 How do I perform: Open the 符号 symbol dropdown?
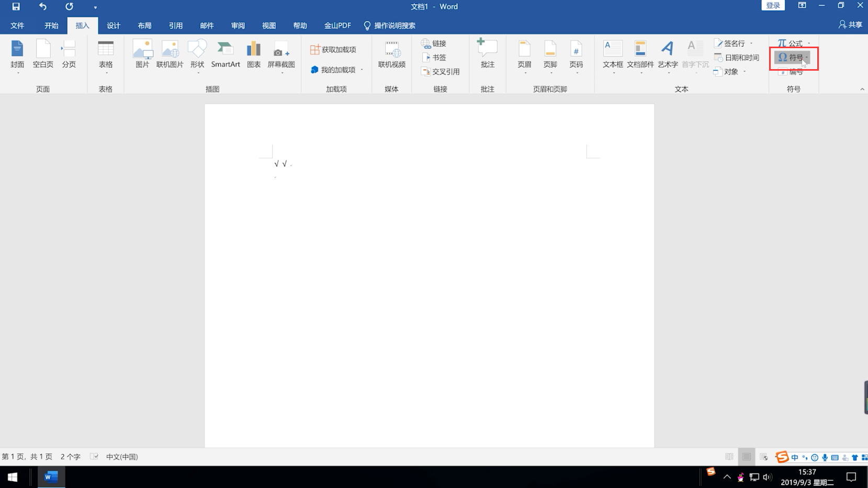793,58
